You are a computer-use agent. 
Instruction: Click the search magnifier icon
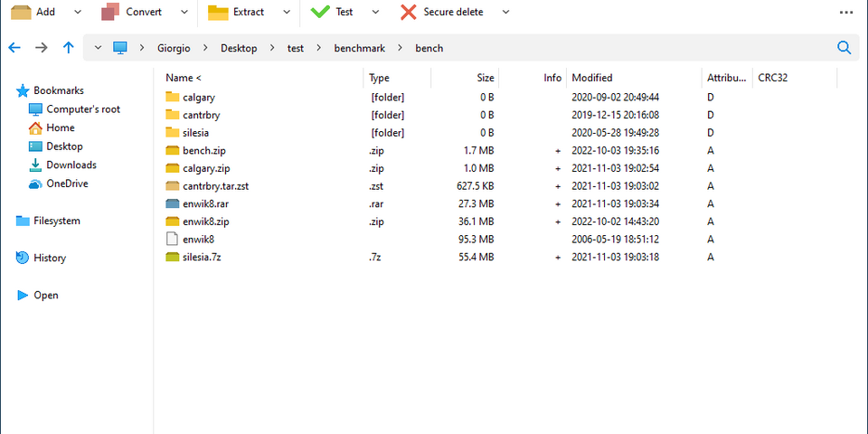click(844, 48)
